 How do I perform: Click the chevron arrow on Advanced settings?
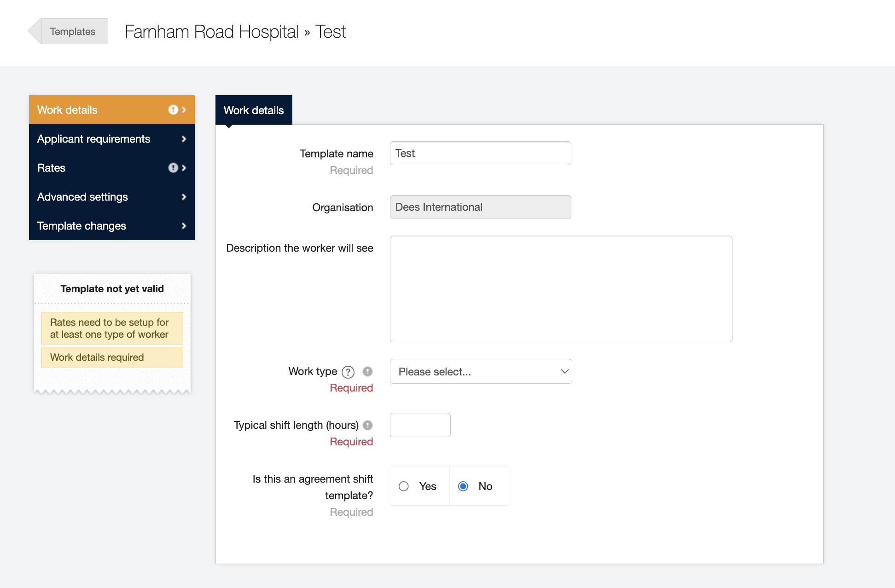pos(184,197)
